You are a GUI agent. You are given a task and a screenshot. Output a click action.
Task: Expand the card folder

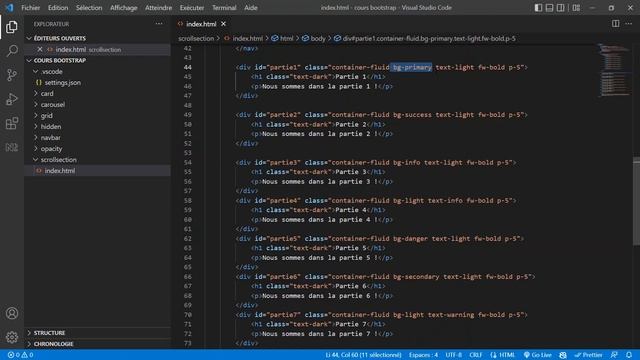(x=97, y=93)
